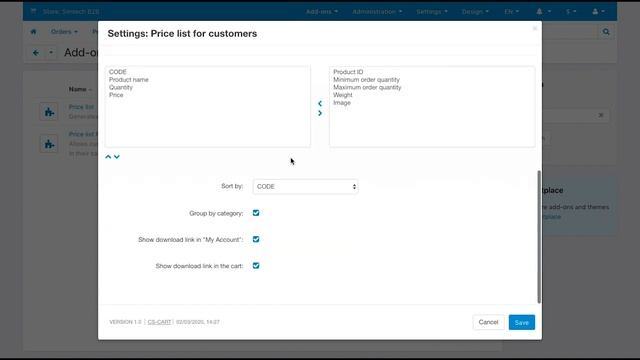Move selected field to right list
Screen dimensions: 640x360
[320, 113]
